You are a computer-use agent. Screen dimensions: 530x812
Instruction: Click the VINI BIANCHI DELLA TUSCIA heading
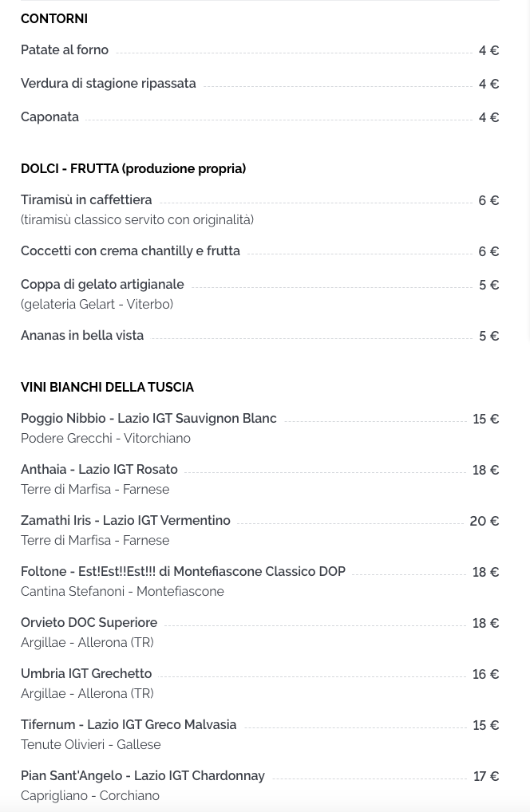click(107, 388)
